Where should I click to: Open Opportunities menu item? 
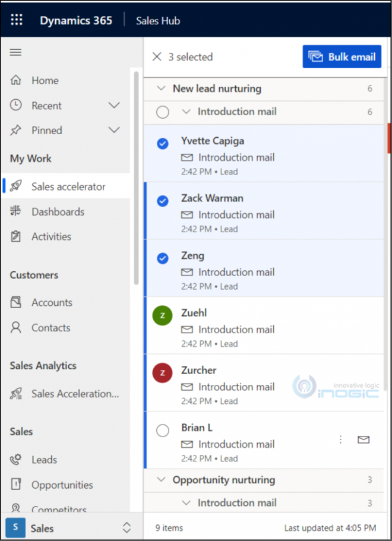65,485
